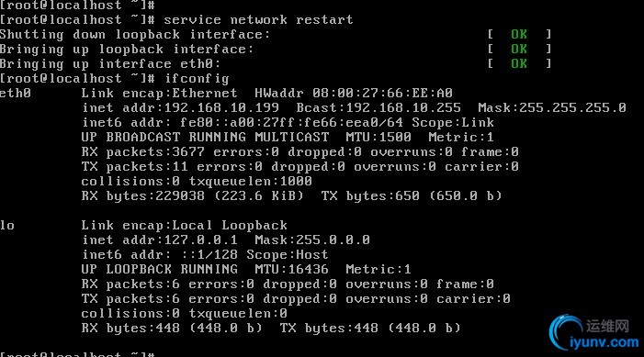Click the OK status for eth0 interface
This screenshot has height=357, width=644.
(519, 63)
